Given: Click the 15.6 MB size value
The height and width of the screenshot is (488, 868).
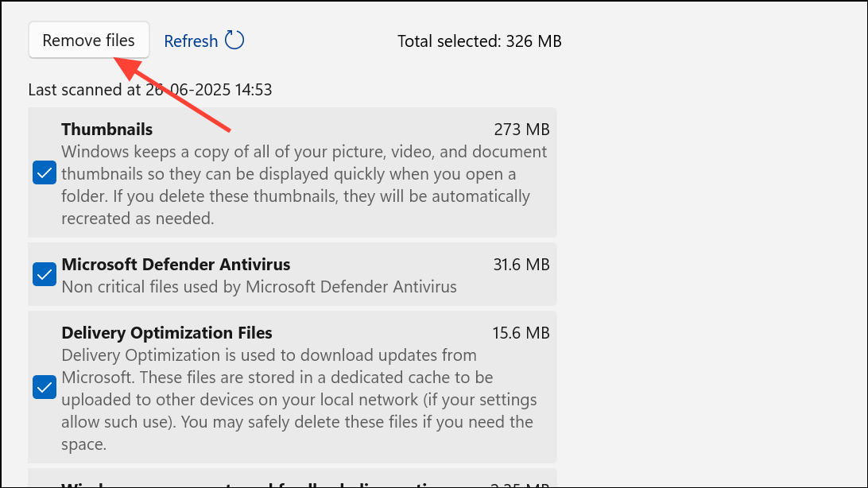Looking at the screenshot, I should point(521,333).
